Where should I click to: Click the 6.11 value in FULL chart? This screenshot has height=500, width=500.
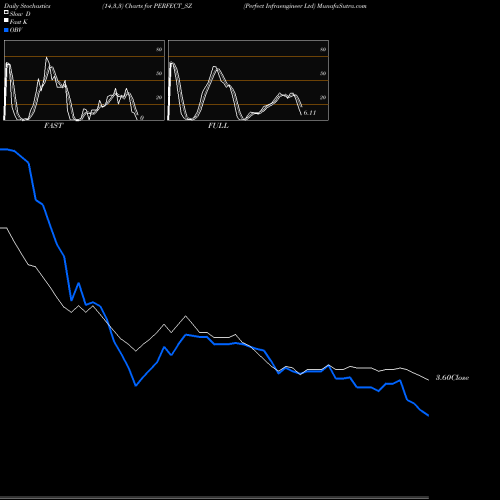310,113
